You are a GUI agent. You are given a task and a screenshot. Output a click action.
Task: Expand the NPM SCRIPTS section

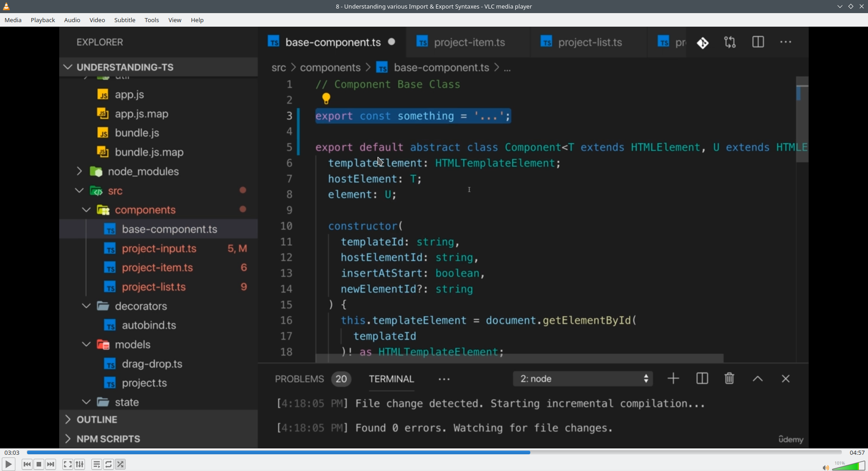(x=159, y=439)
